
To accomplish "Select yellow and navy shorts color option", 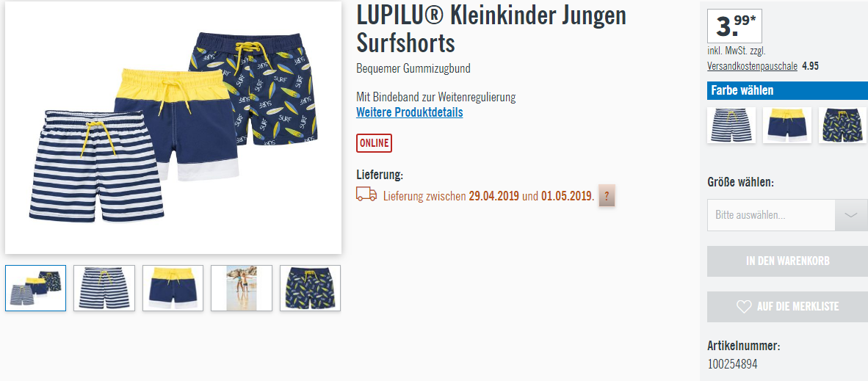I will coord(786,125).
